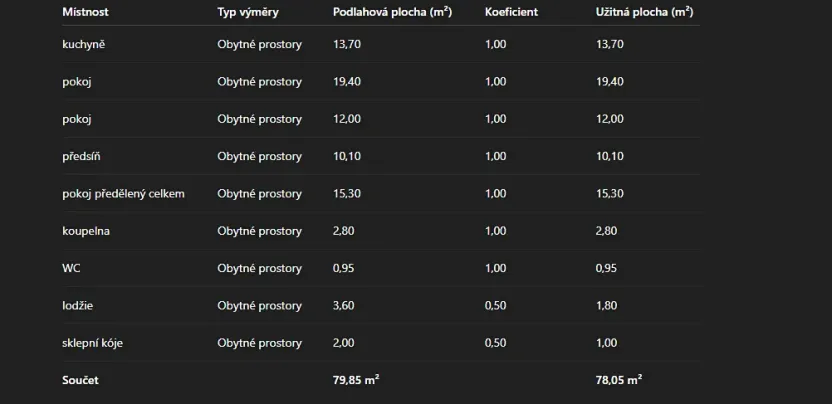Click the 0,50 coefficient for sklepní kóje

tap(495, 343)
